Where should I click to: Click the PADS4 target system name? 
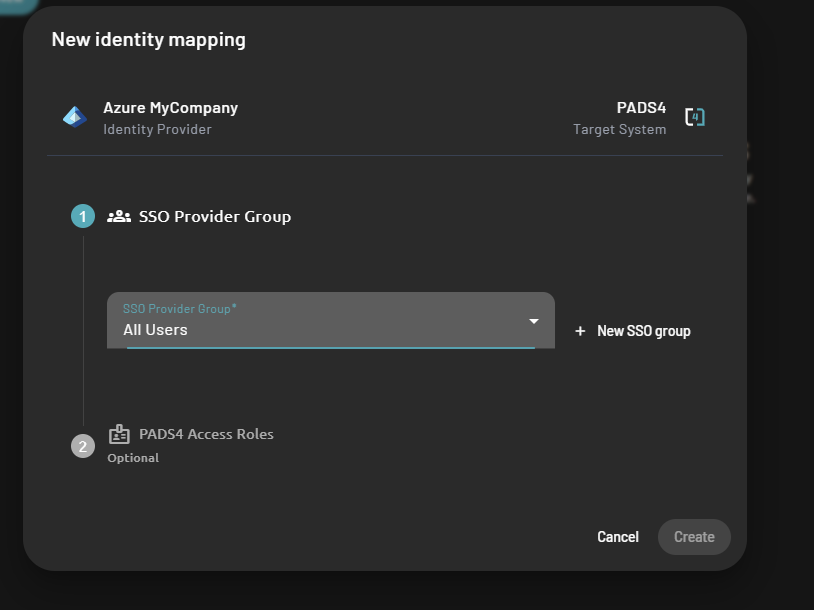(641, 108)
